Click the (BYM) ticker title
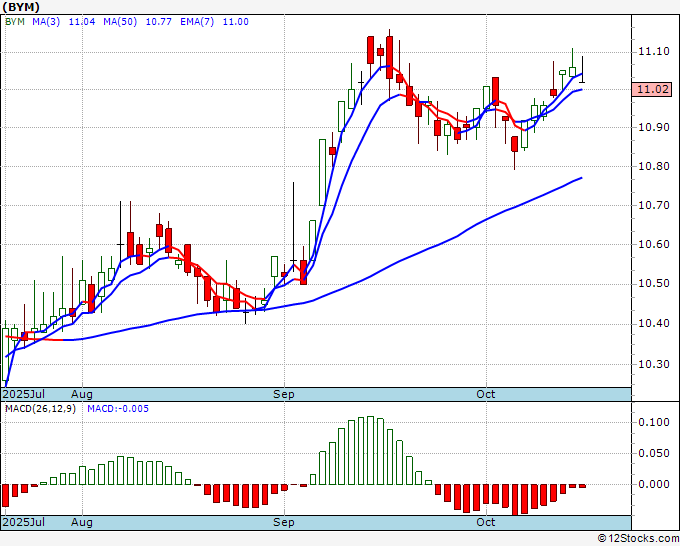The height and width of the screenshot is (546, 680). pyautogui.click(x=21, y=7)
